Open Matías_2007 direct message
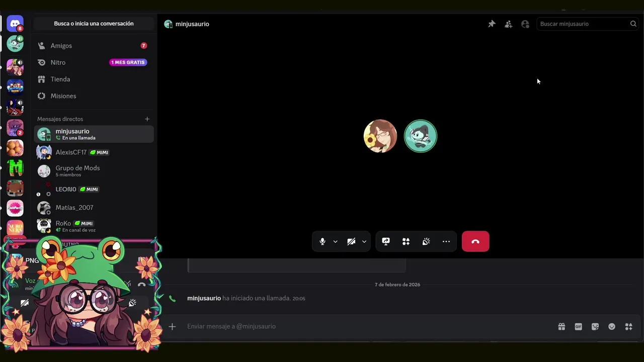644x362 pixels. [94, 208]
